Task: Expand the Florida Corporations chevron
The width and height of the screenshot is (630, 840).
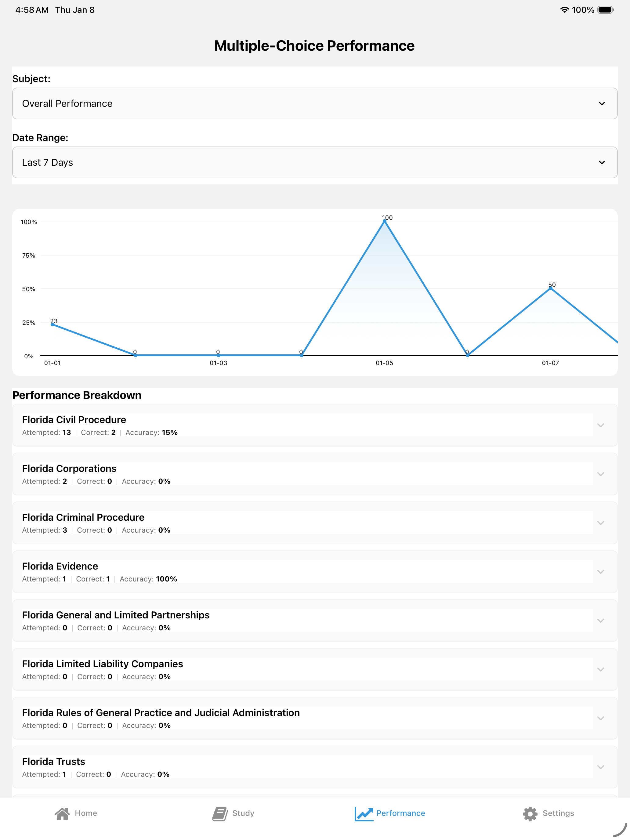Action: coord(600,474)
